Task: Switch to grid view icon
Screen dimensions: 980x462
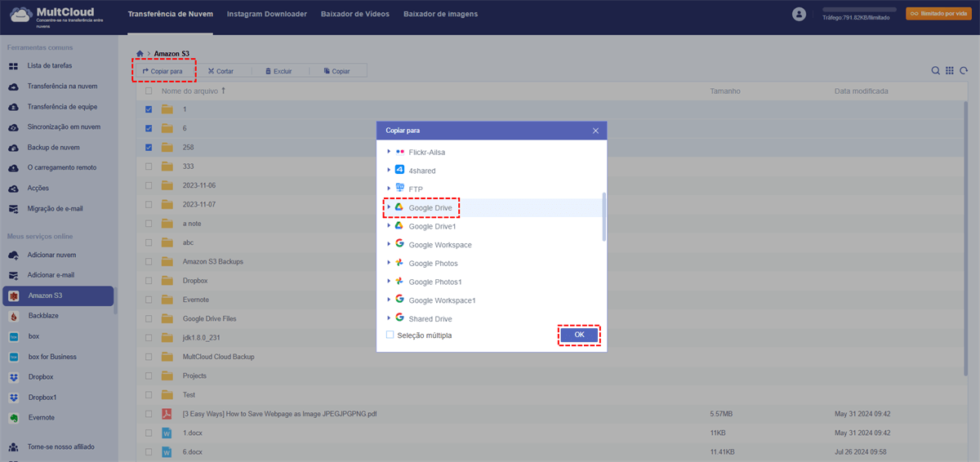Action: (950, 71)
